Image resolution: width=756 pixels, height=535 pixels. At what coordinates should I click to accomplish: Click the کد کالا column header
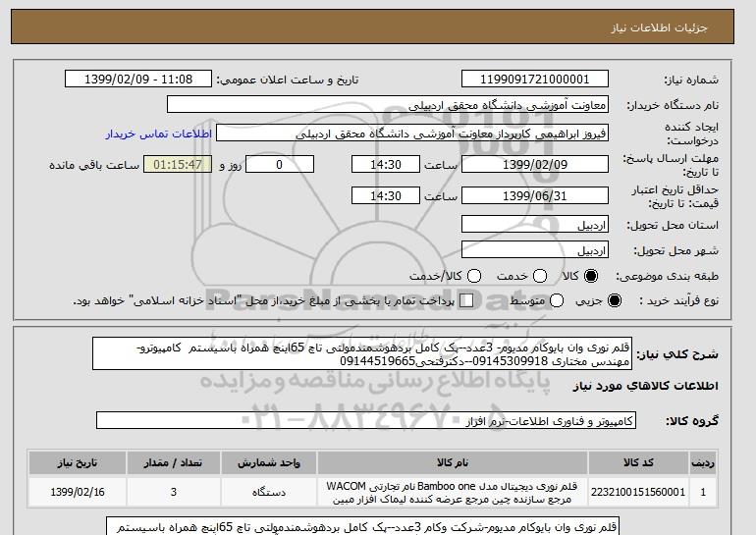point(638,462)
